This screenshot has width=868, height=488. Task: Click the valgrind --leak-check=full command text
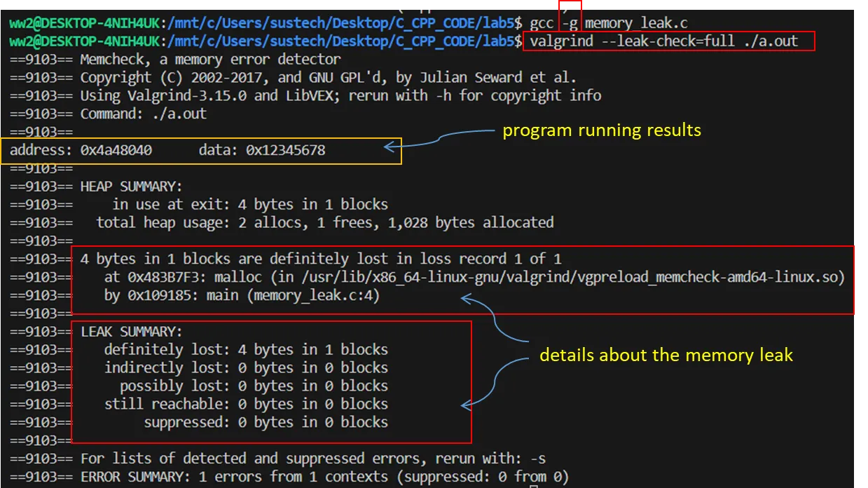pos(663,41)
